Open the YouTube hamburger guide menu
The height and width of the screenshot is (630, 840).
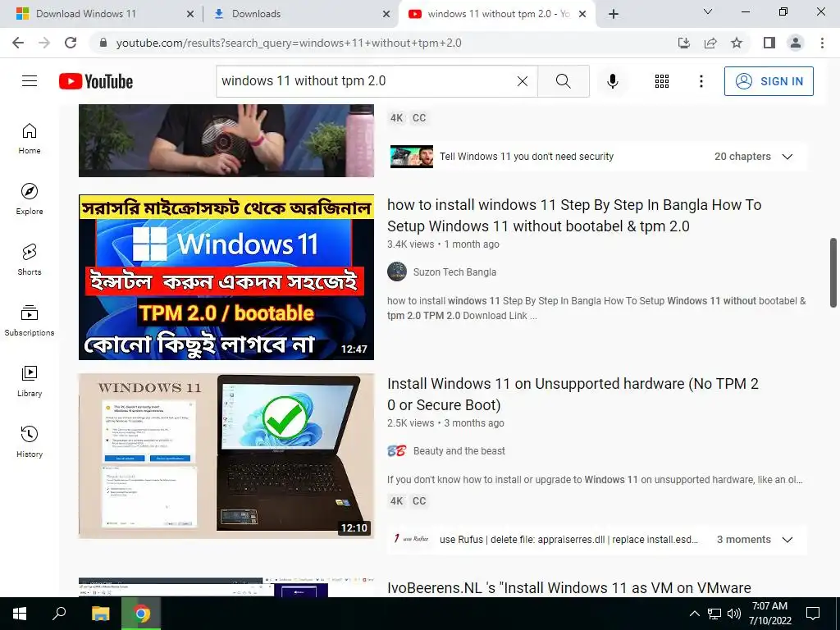point(30,81)
